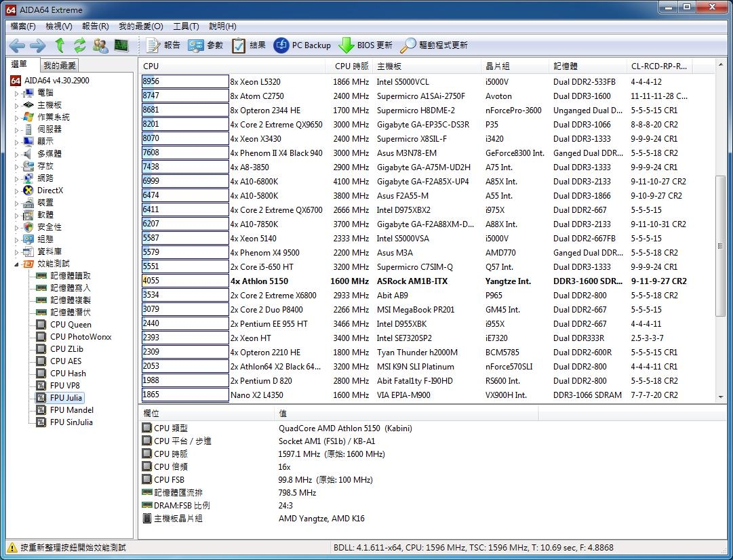Expand the 電腦 tree node
Image resolution: width=733 pixels, height=560 pixels.
pos(16,93)
